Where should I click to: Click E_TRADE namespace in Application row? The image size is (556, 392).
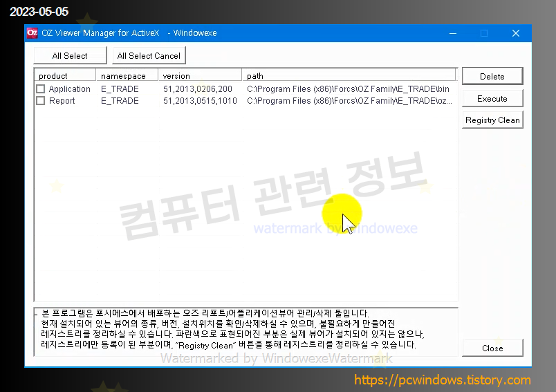(120, 89)
